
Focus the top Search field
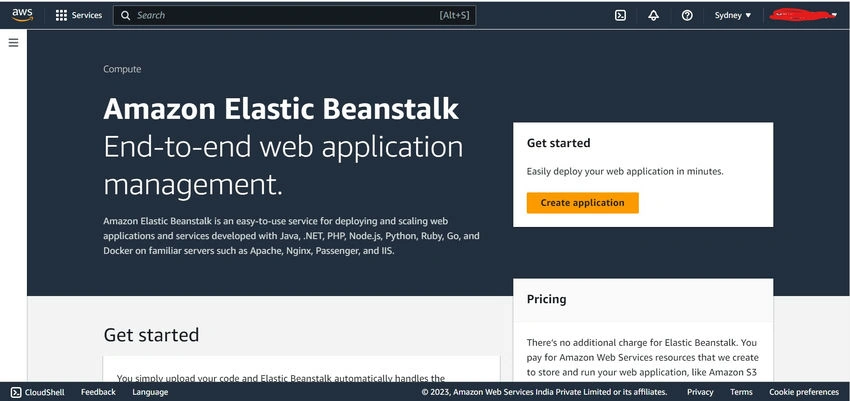pyautogui.click(x=294, y=15)
